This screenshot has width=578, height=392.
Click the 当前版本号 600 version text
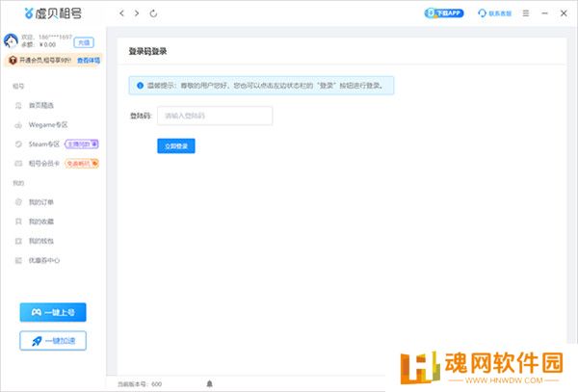(140, 384)
